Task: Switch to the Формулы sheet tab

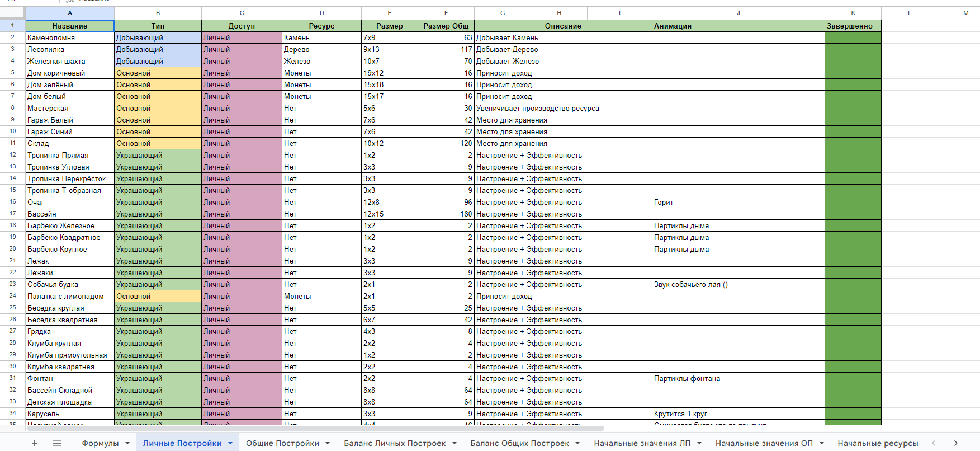Action: [x=100, y=443]
